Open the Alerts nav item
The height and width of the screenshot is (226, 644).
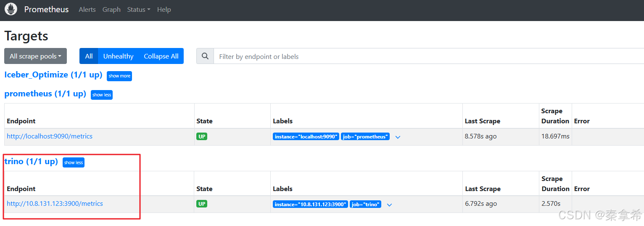click(x=87, y=9)
